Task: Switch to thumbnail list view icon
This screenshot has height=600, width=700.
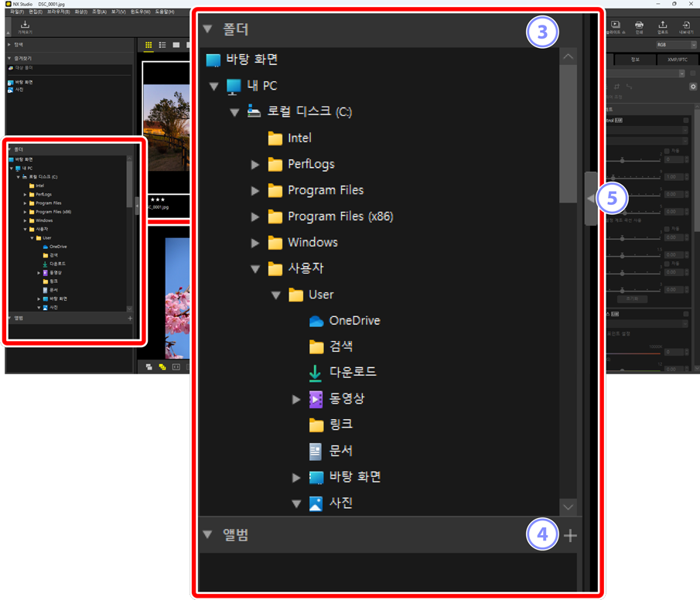Action: tap(162, 46)
